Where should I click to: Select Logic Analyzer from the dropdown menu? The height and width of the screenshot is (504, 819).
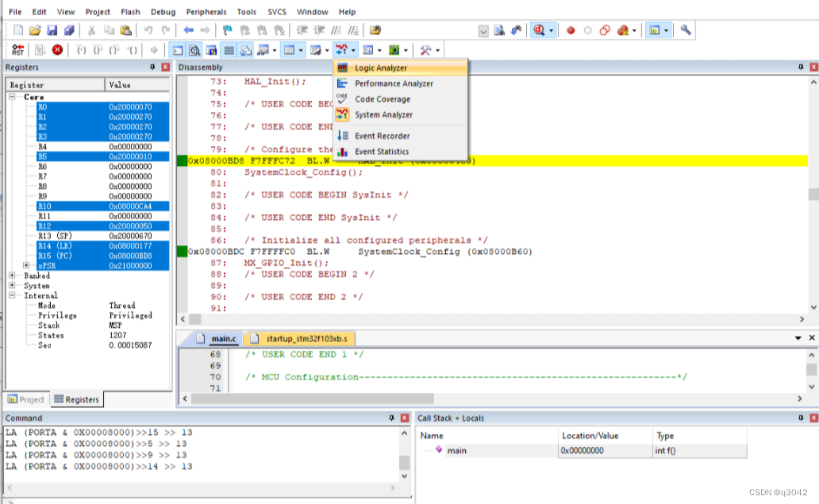tap(400, 68)
